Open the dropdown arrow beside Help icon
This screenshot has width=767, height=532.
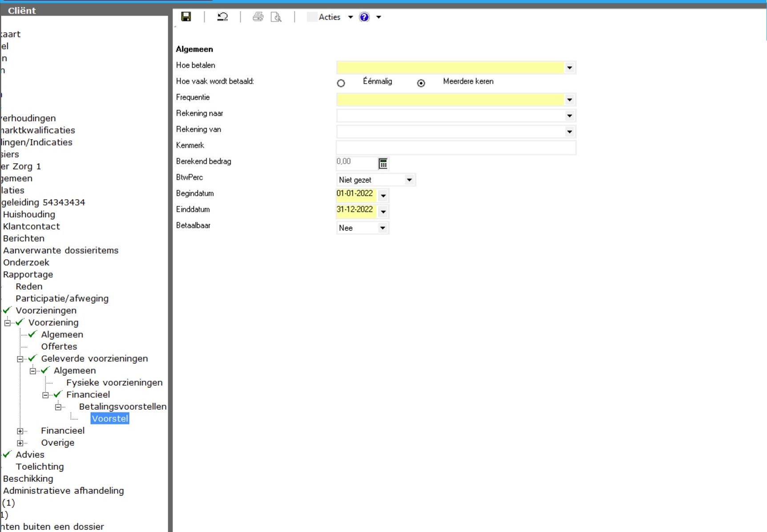click(379, 17)
